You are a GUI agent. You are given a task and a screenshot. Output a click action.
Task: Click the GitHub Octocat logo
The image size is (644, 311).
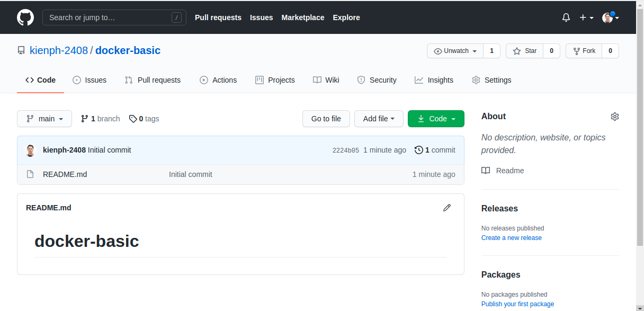click(25, 17)
